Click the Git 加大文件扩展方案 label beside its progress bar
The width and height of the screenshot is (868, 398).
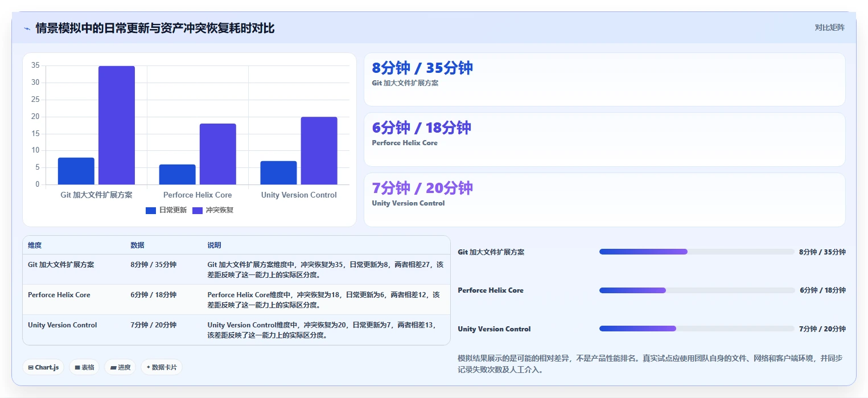(x=491, y=252)
